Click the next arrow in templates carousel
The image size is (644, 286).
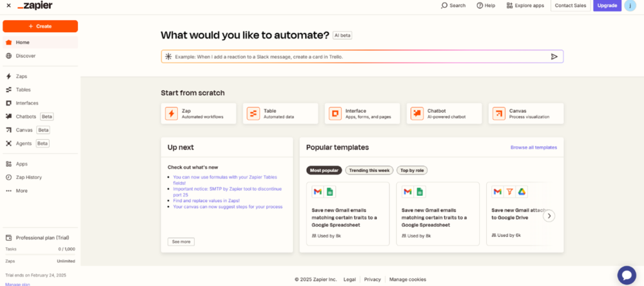click(x=549, y=216)
